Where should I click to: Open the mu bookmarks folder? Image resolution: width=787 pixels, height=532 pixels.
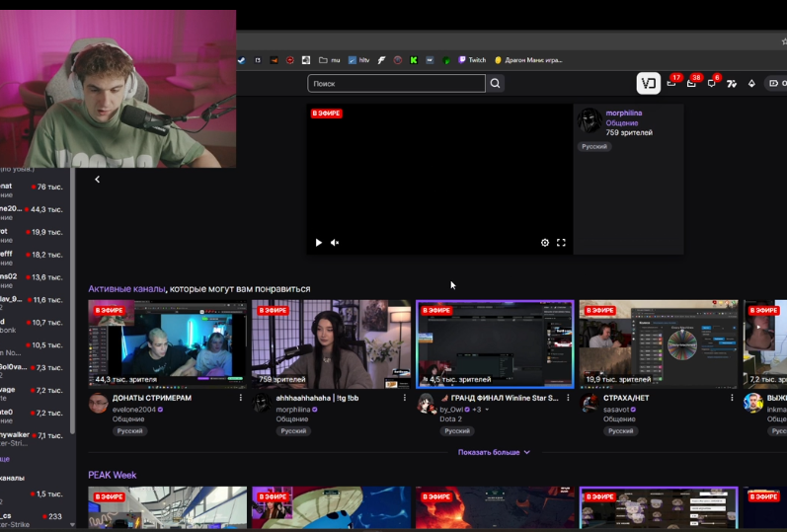(x=329, y=60)
